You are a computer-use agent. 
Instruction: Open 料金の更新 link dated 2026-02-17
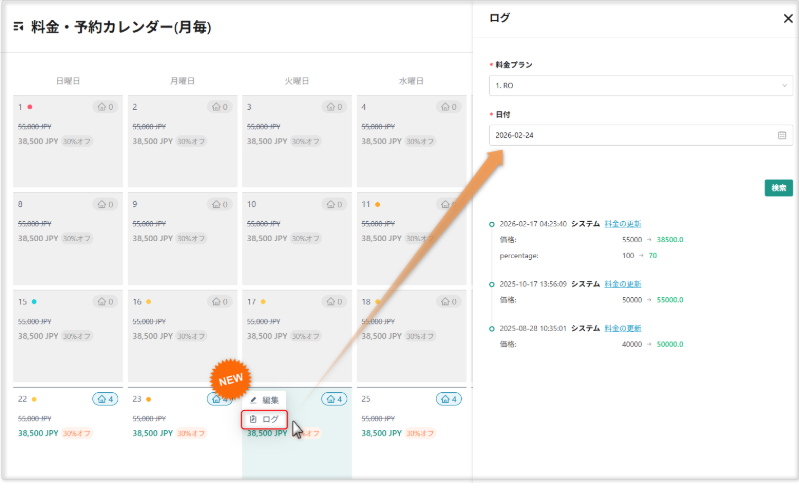click(x=623, y=224)
